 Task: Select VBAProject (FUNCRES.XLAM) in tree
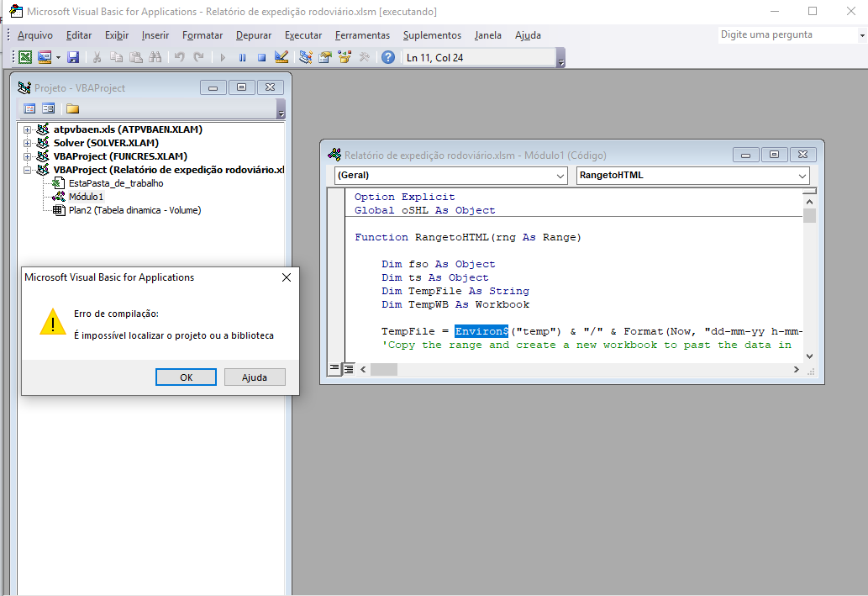point(120,156)
